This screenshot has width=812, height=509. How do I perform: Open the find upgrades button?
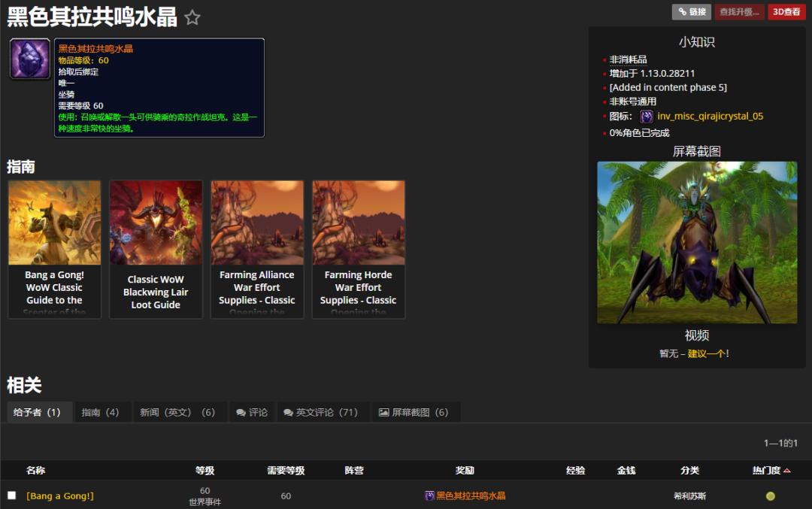(739, 12)
